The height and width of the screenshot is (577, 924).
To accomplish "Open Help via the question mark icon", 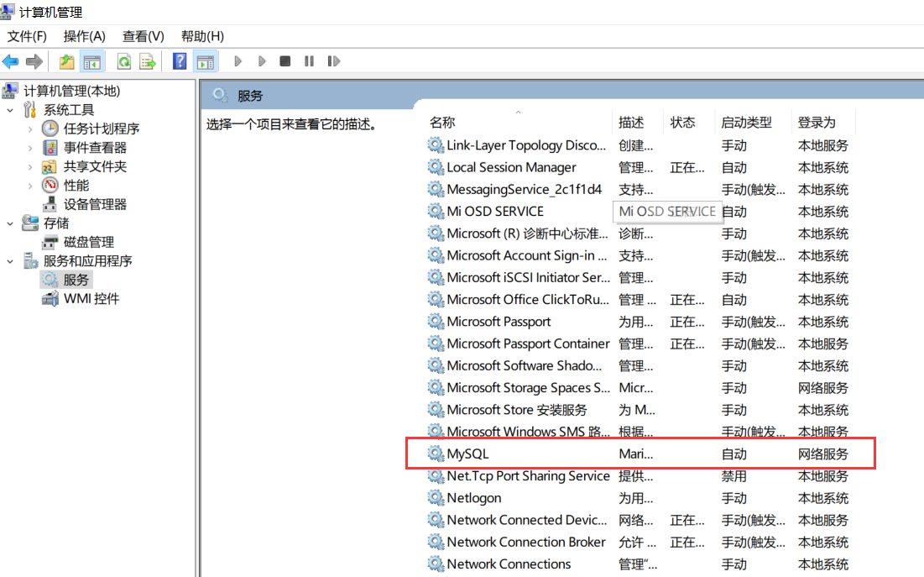I will [179, 60].
